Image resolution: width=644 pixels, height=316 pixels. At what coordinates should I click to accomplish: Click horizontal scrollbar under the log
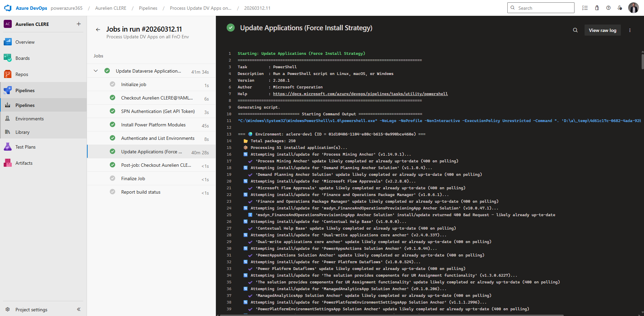391,315
